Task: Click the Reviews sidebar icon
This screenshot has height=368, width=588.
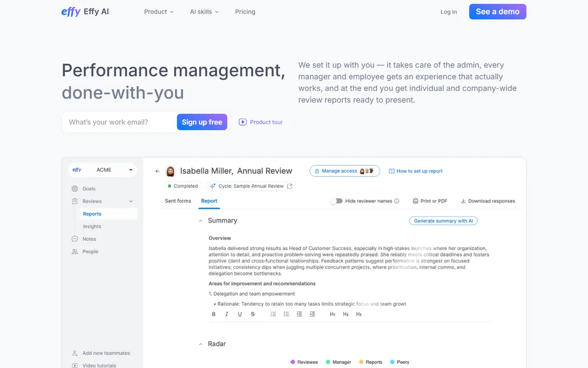Action: pos(75,201)
